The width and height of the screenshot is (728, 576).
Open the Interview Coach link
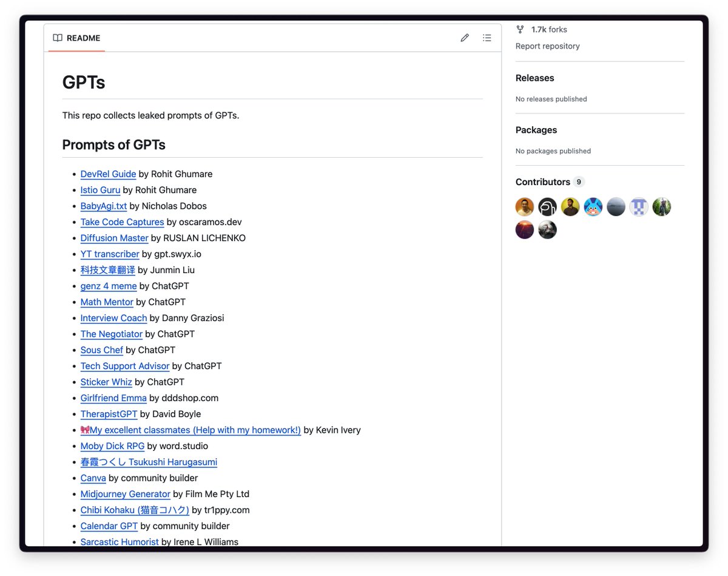[113, 318]
